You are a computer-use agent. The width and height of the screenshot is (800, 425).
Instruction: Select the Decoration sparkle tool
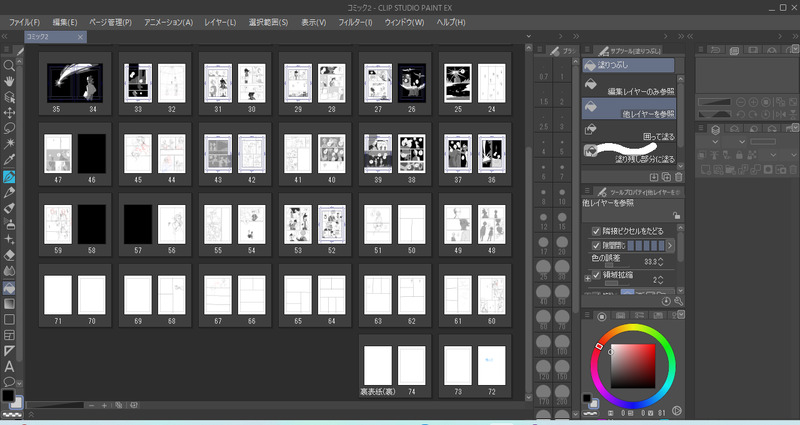[x=9, y=239]
